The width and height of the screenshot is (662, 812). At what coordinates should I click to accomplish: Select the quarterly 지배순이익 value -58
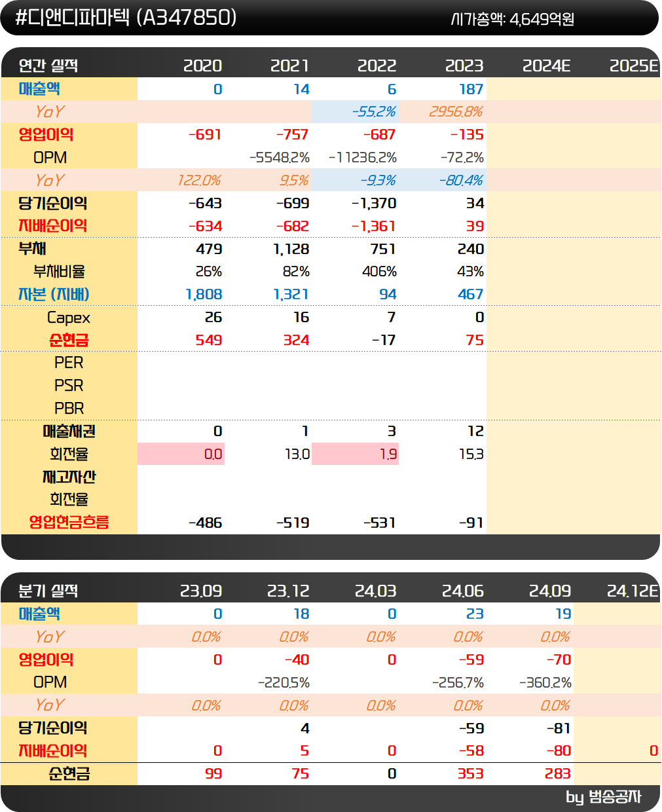pos(471,751)
